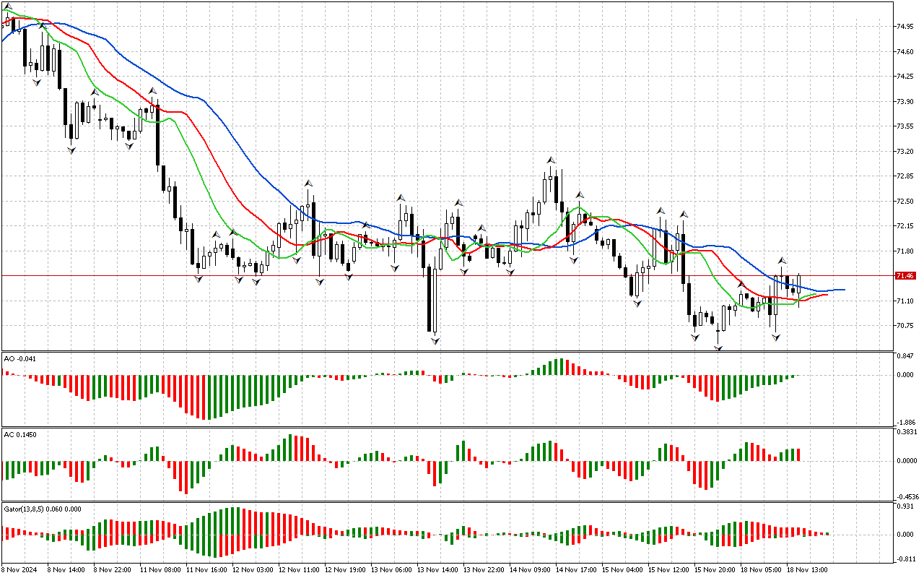924x578 pixels.
Task: Click the 73.55 price scale value
Action: coord(906,126)
